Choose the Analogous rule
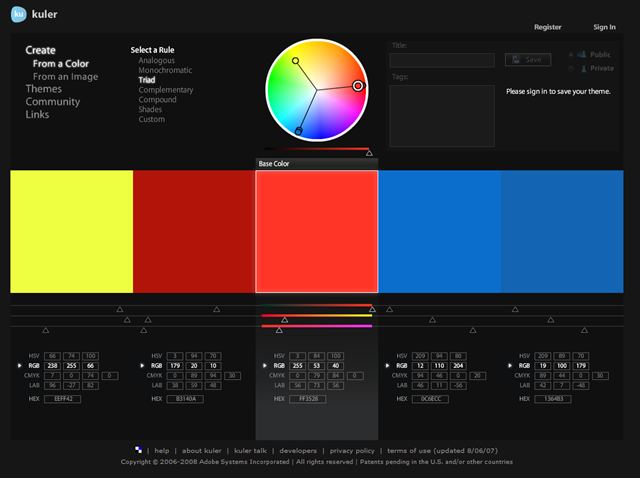The image size is (640, 478). click(x=156, y=60)
